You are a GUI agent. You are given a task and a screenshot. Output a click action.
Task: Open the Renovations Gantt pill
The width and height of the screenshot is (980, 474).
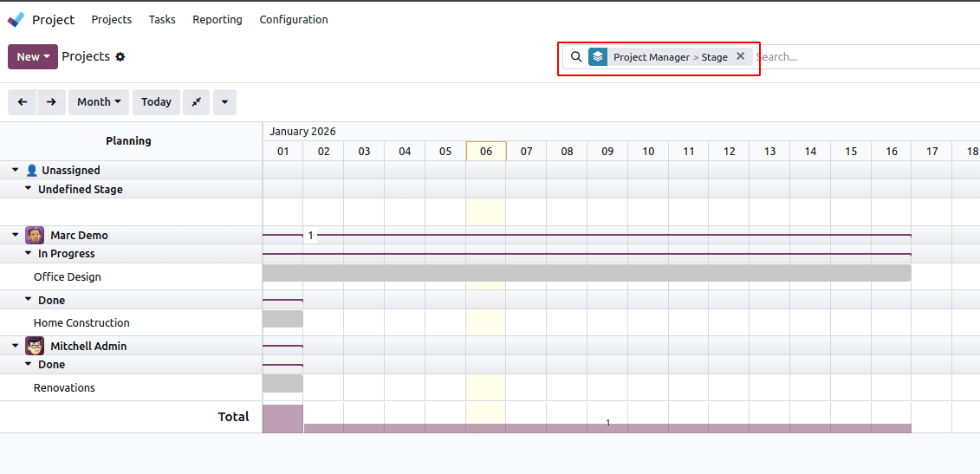pyautogui.click(x=282, y=383)
